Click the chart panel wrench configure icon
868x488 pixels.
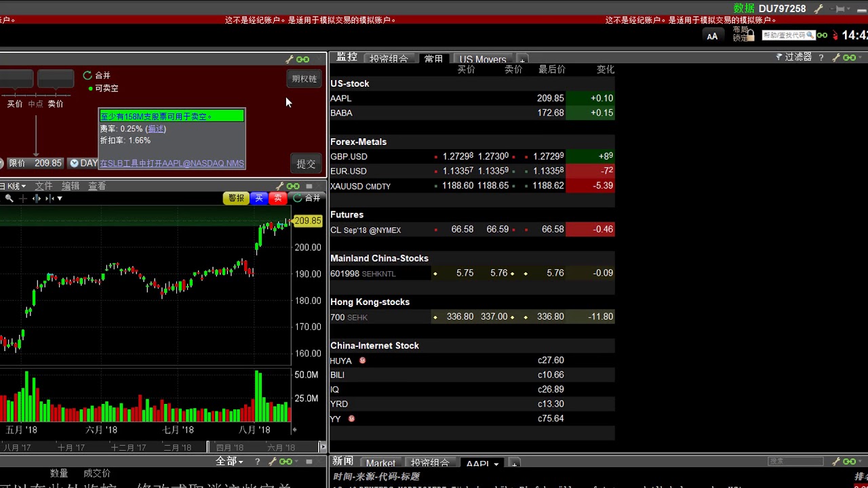tap(279, 186)
